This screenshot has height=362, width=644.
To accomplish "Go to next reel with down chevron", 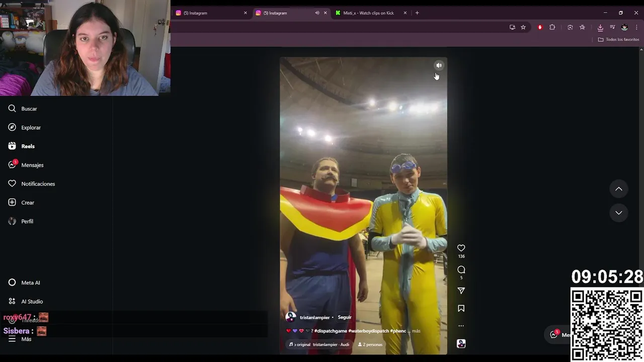I will (x=619, y=213).
